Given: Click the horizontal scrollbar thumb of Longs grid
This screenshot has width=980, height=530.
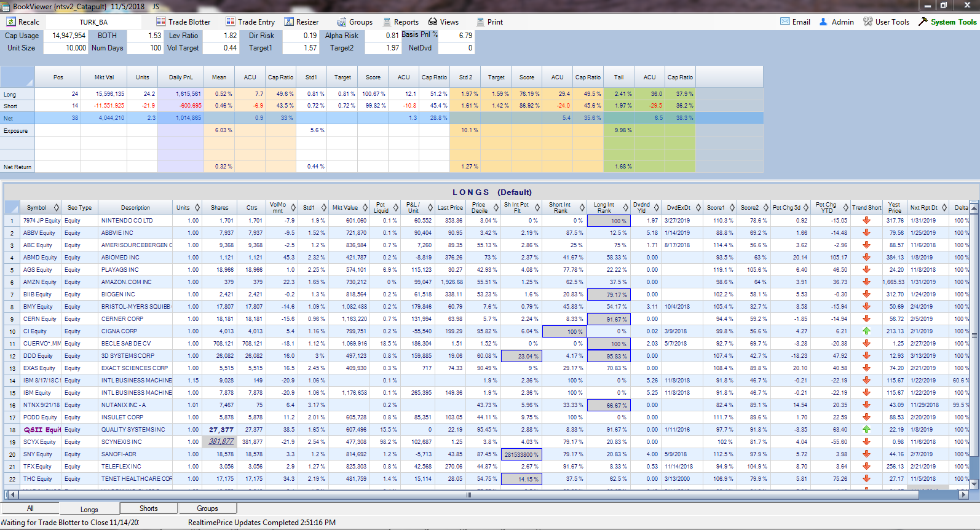Looking at the screenshot, I should tap(468, 494).
